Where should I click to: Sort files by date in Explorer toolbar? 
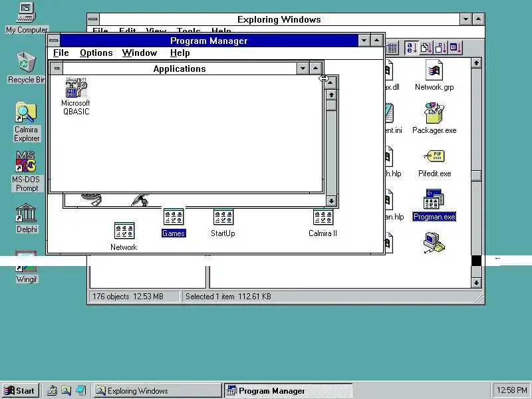455,48
